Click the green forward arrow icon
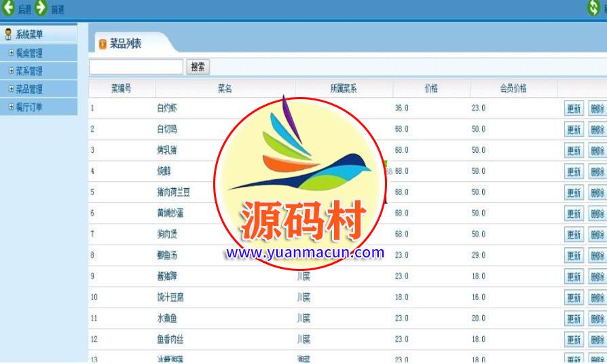 (x=41, y=8)
